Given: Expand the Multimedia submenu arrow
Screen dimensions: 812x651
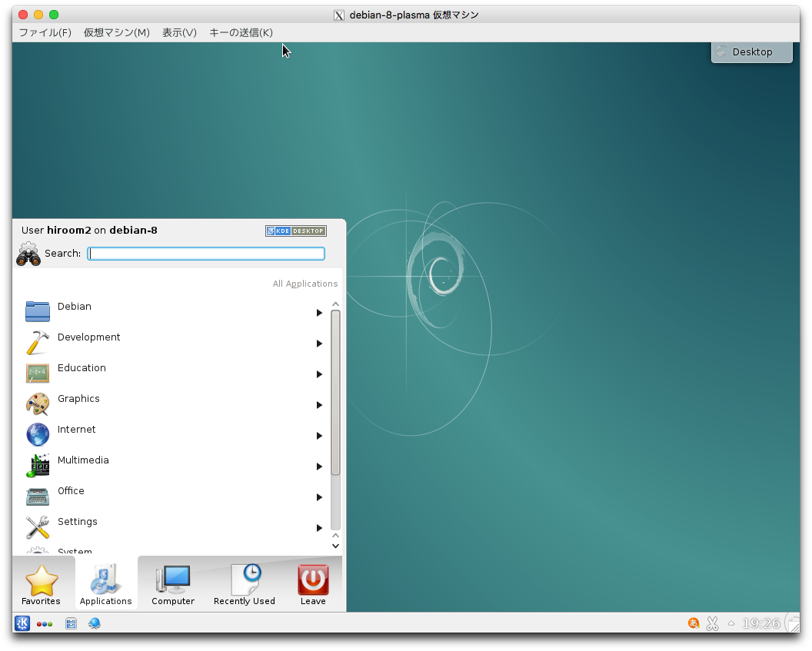Looking at the screenshot, I should [319, 467].
